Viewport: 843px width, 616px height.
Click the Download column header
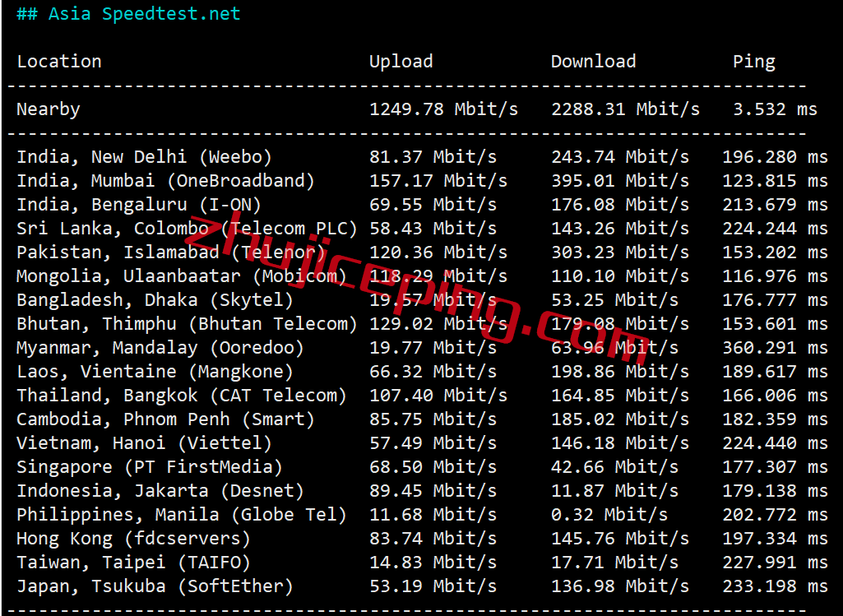click(593, 62)
